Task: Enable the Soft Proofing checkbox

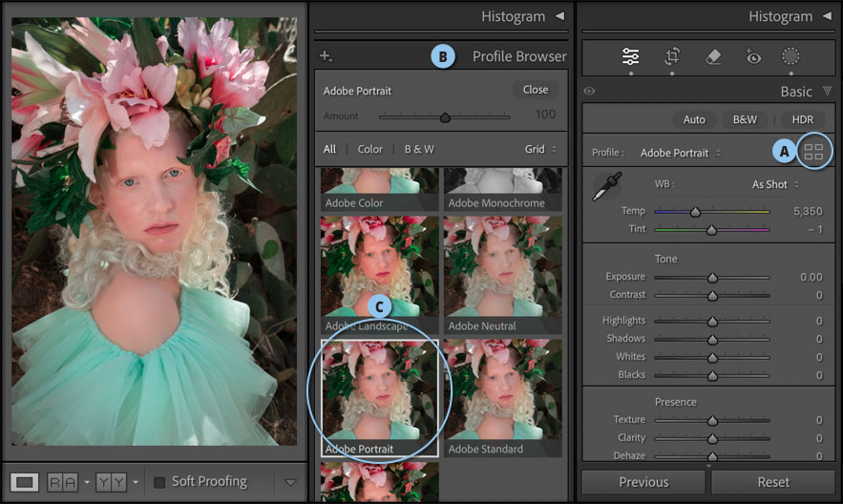Action: tap(159, 482)
